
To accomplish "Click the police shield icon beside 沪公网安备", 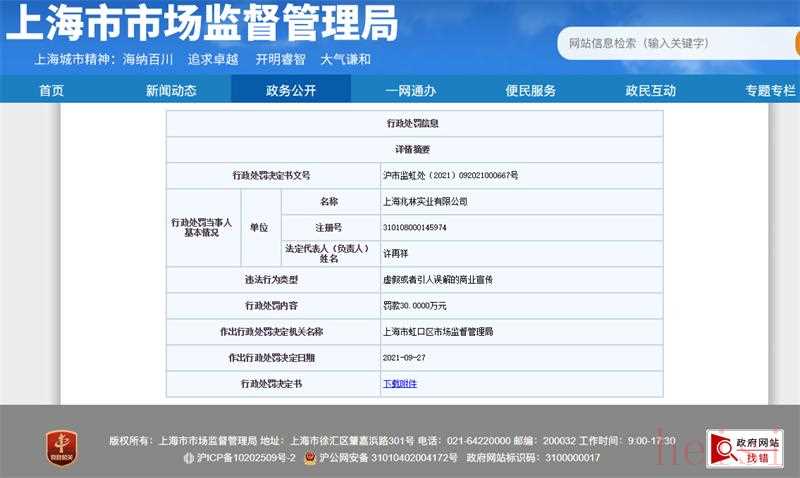I will click(x=310, y=458).
